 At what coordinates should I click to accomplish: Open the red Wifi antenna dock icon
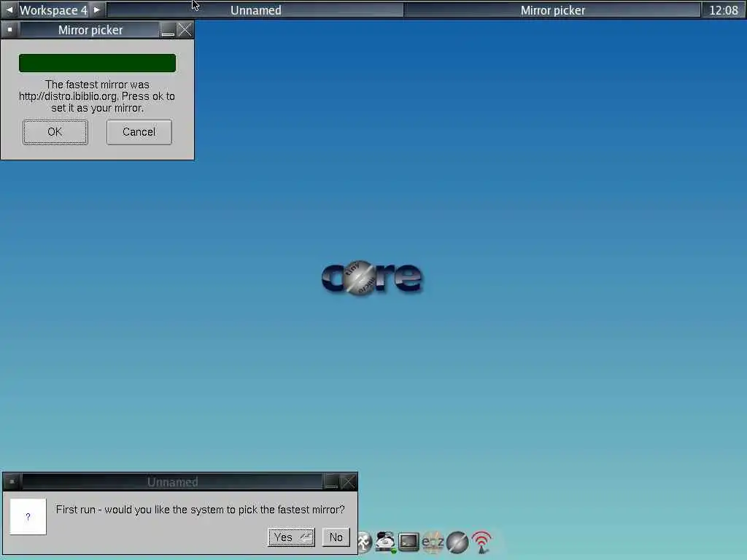pyautogui.click(x=481, y=542)
